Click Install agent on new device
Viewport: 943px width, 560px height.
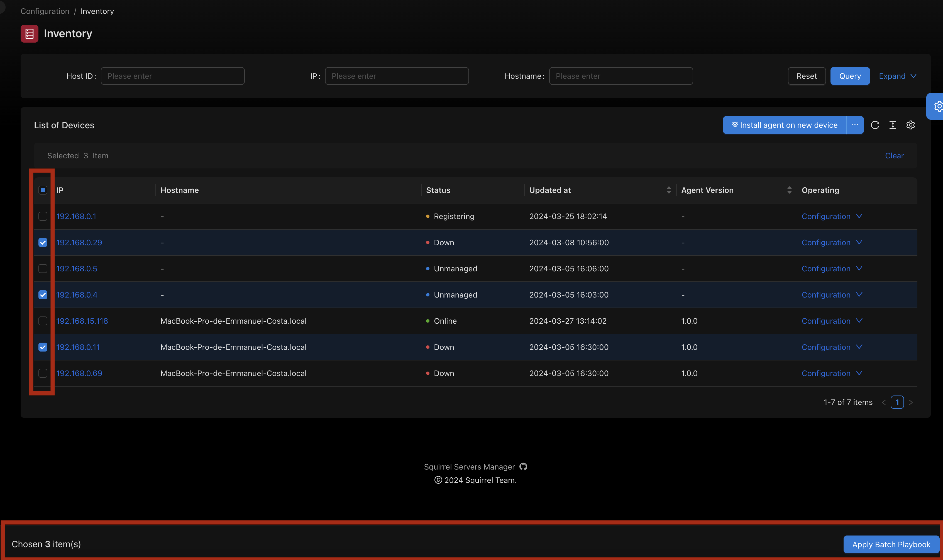tap(784, 125)
